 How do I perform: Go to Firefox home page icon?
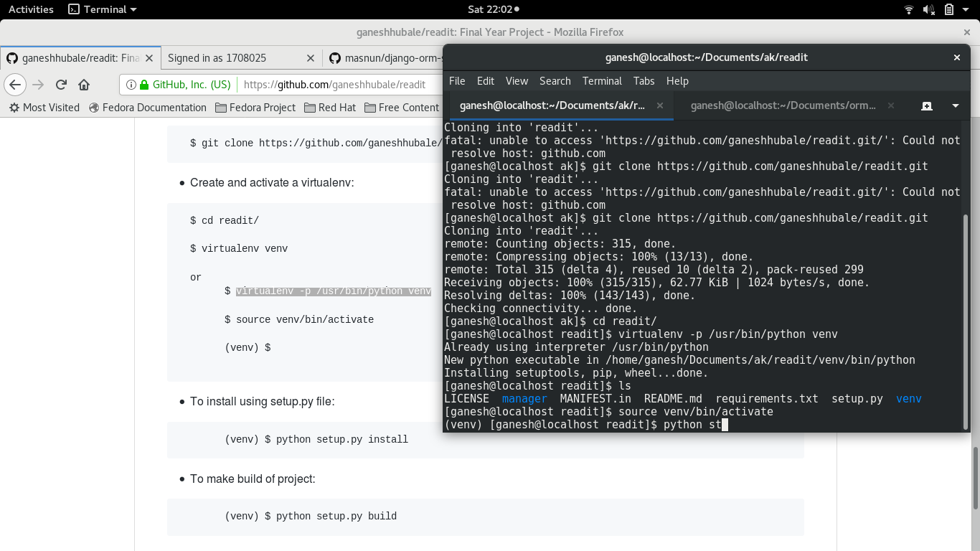click(84, 85)
